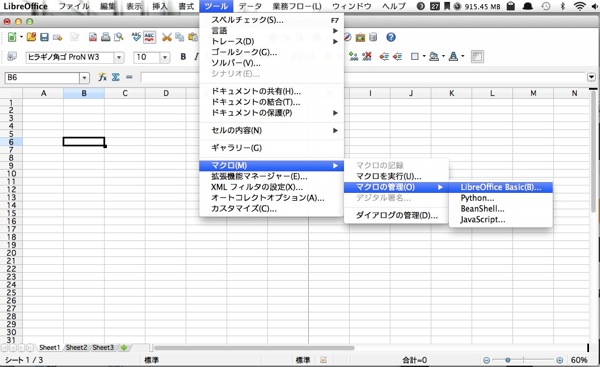Open the Font color dropdown arrow

463,57
